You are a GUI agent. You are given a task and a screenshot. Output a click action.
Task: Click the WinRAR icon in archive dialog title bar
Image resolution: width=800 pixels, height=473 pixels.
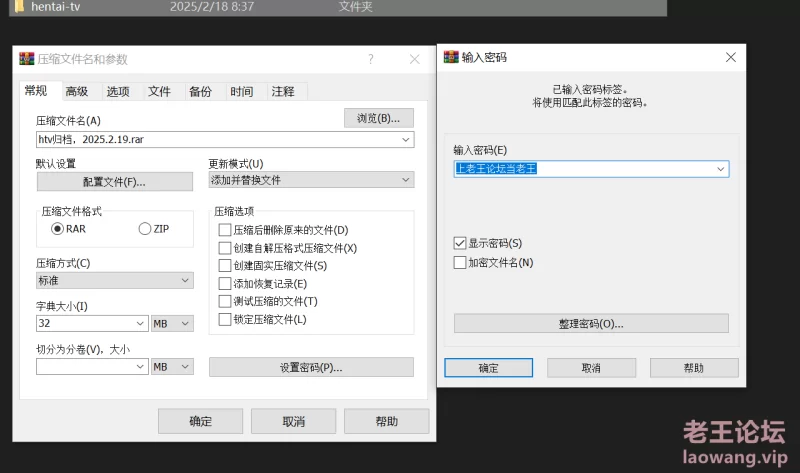click(27, 59)
